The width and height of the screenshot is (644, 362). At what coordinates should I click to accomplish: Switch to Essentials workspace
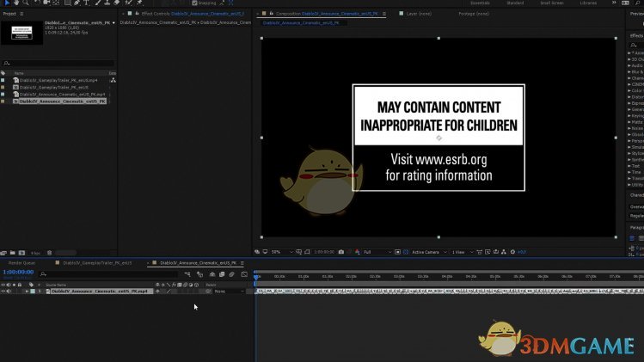point(480,3)
